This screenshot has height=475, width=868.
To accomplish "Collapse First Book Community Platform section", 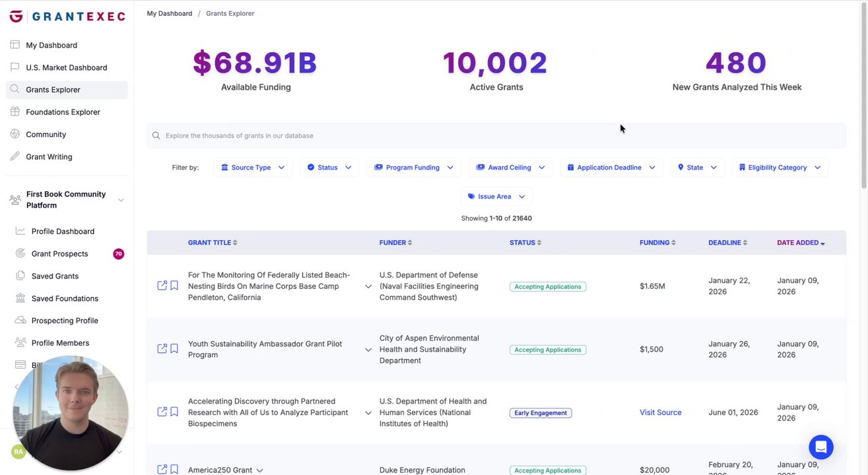I will click(121, 200).
